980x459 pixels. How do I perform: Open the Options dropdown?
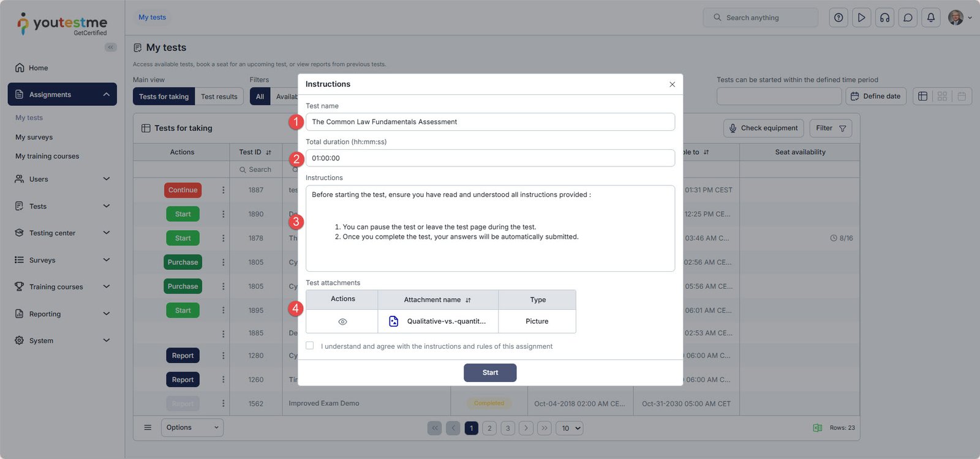tap(192, 427)
